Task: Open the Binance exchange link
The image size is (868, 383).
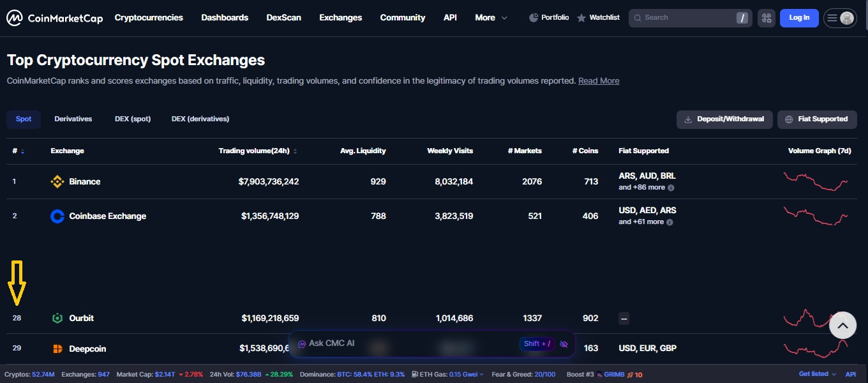Action: [85, 182]
